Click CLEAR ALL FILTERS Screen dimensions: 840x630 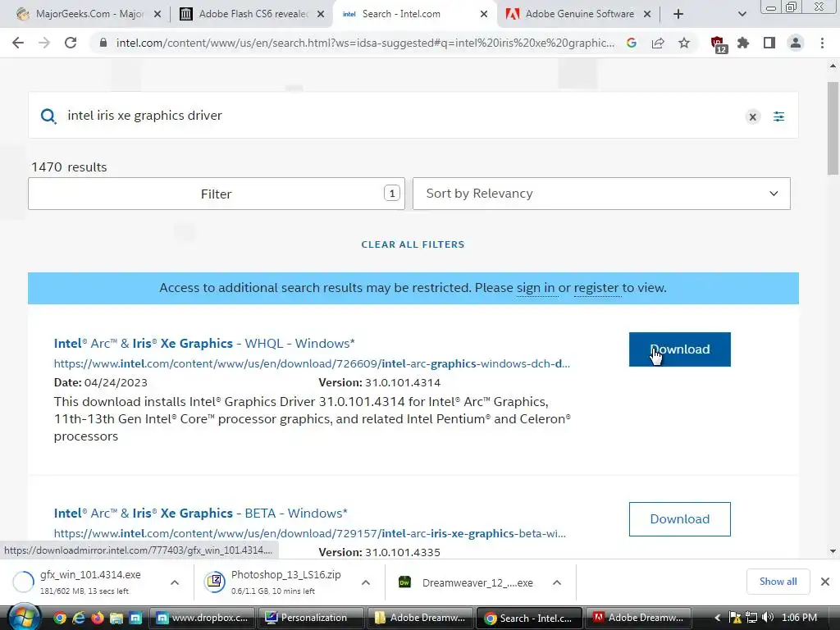pyautogui.click(x=413, y=244)
